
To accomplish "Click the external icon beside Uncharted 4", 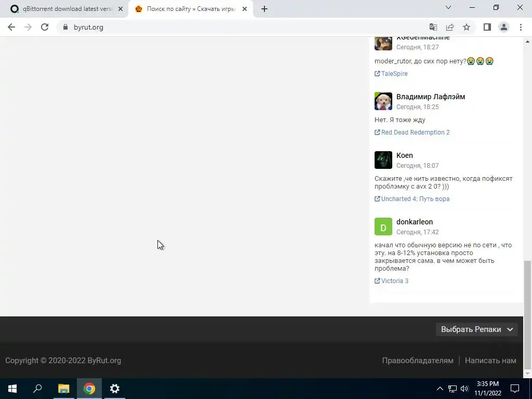I will tap(377, 199).
